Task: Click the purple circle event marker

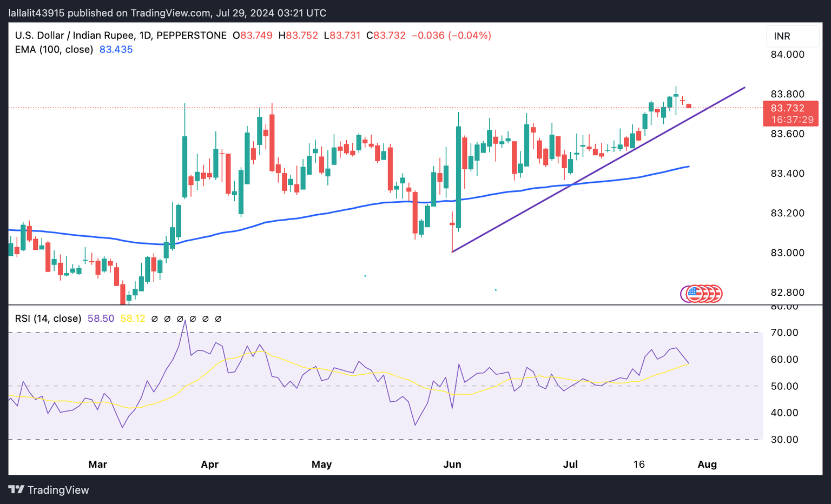Action: (x=684, y=294)
